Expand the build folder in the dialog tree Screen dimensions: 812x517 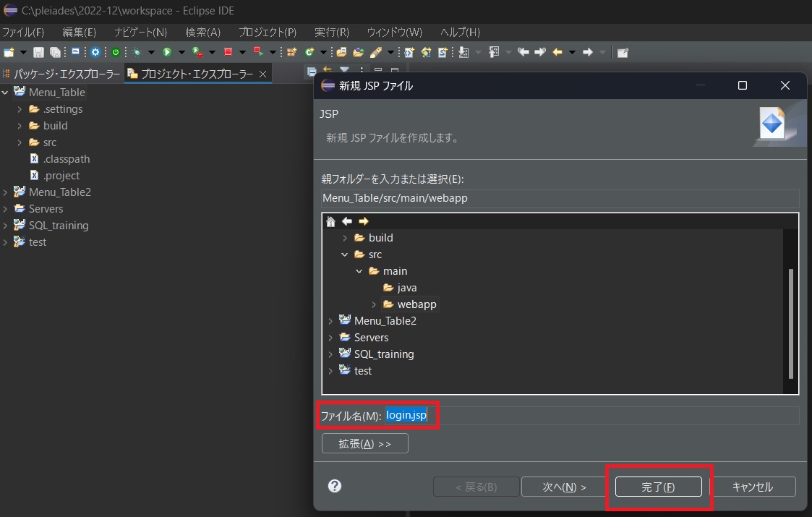[346, 237]
